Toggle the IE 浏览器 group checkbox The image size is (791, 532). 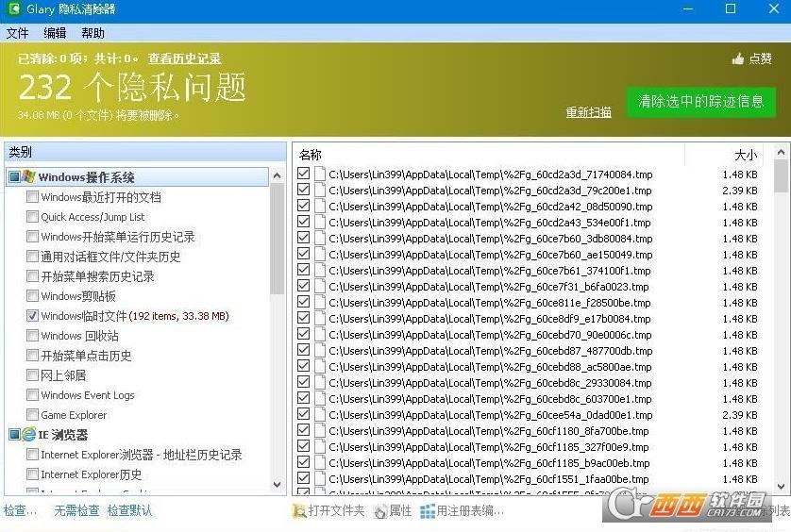(14, 434)
